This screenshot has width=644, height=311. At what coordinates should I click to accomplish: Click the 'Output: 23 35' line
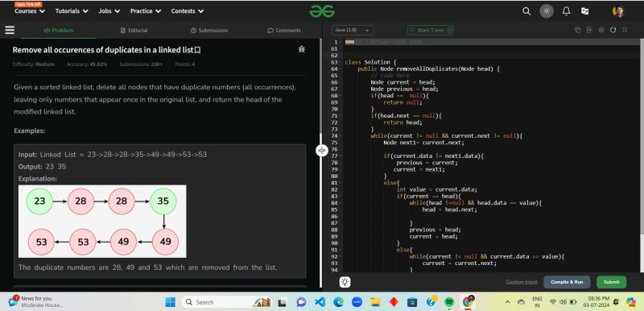(43, 167)
